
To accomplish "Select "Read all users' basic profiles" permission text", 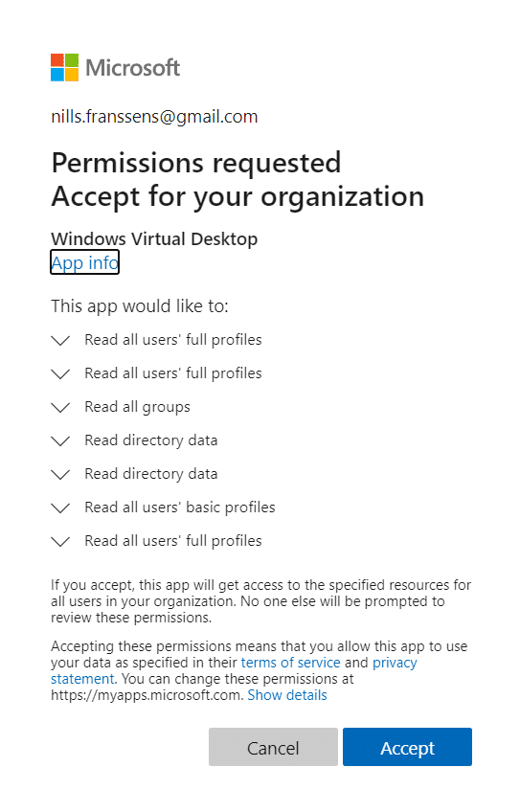I will [180, 507].
